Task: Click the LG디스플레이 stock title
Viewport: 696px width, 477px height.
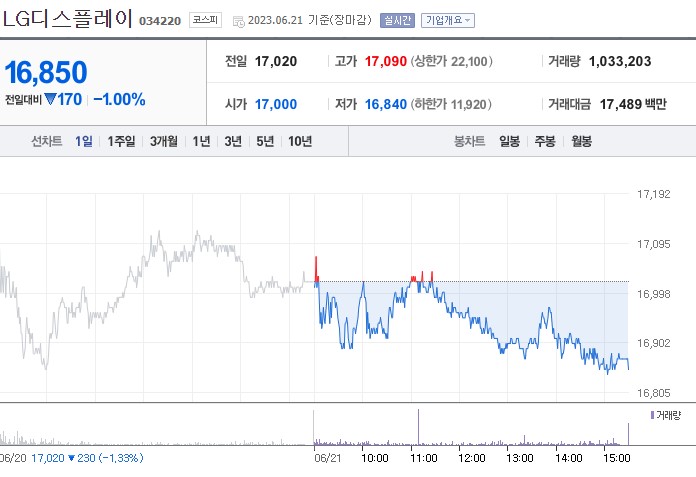Action: pos(67,19)
